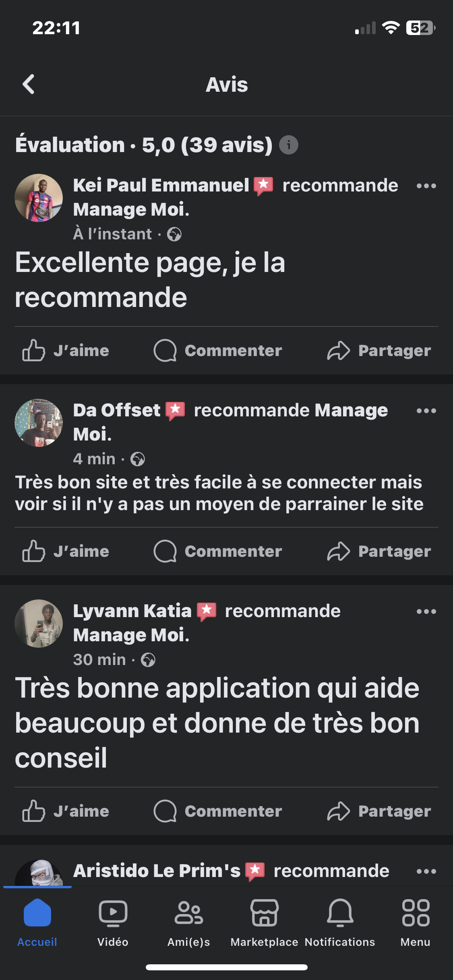Image resolution: width=453 pixels, height=980 pixels.
Task: Open options menu for Da Offset's review
Action: coord(426,411)
